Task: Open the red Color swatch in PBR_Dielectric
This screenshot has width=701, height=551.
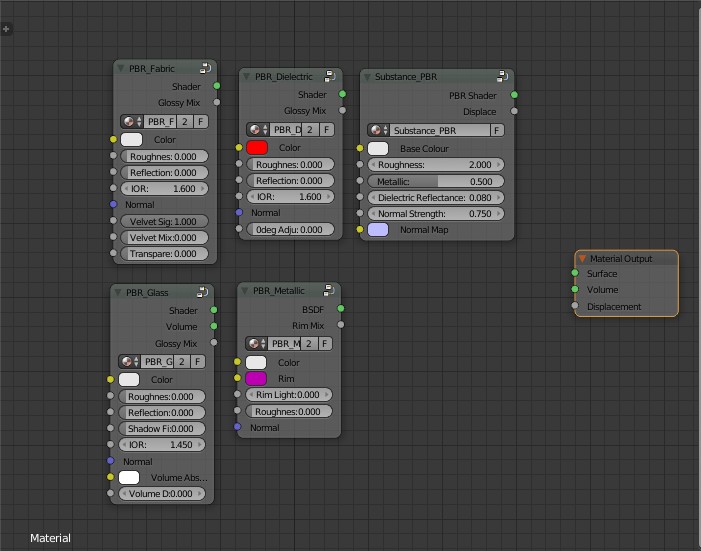Action: 257,148
